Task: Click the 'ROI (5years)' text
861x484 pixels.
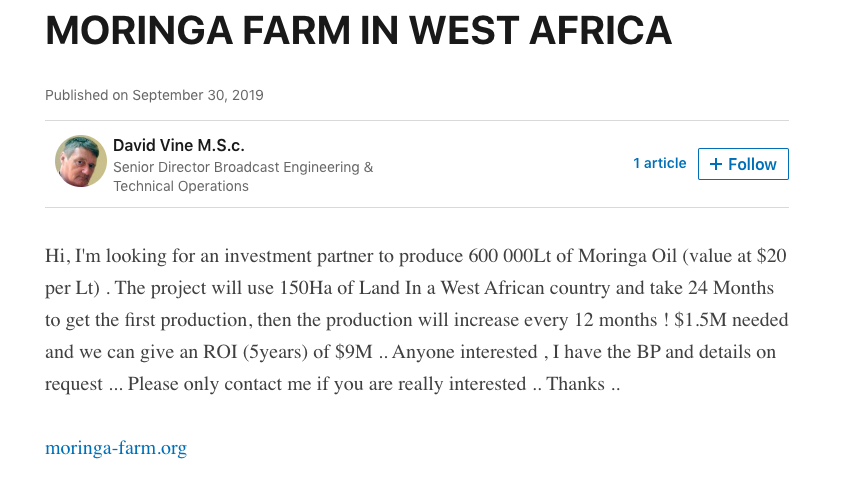Action: [x=255, y=352]
